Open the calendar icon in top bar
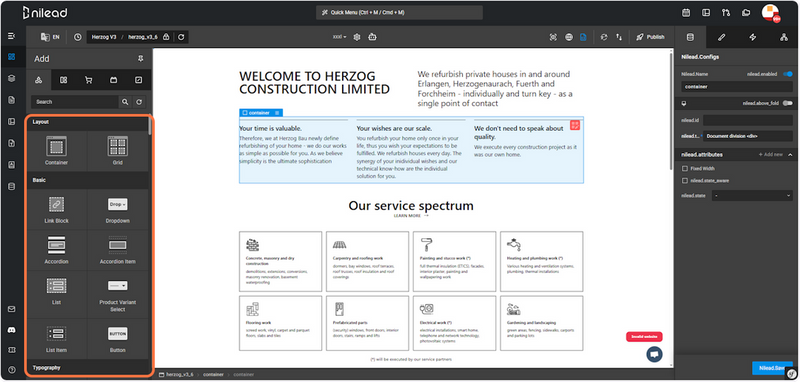 point(686,13)
